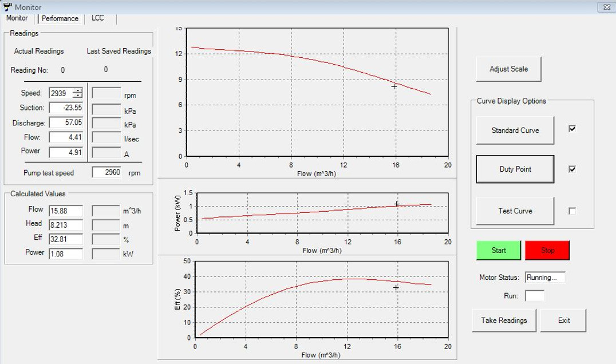This screenshot has width=616, height=364.
Task: Click the green Start button
Action: tap(499, 251)
